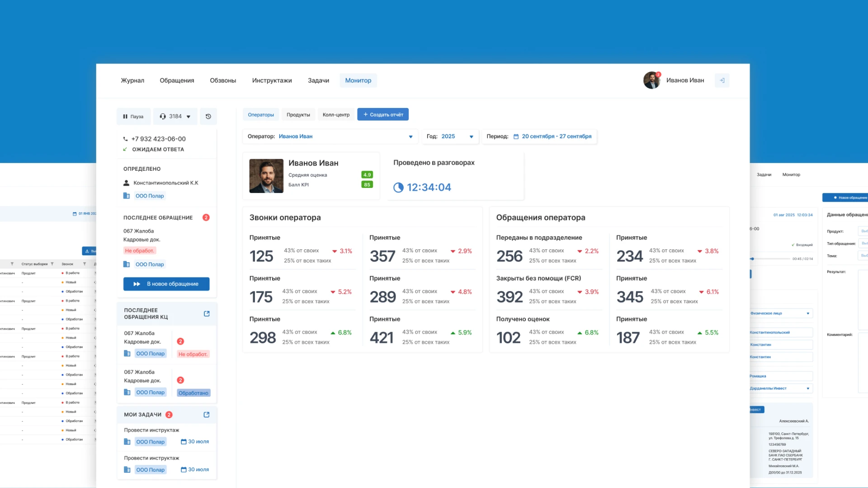
Task: Switch to the Продукты tab
Action: tap(298, 115)
